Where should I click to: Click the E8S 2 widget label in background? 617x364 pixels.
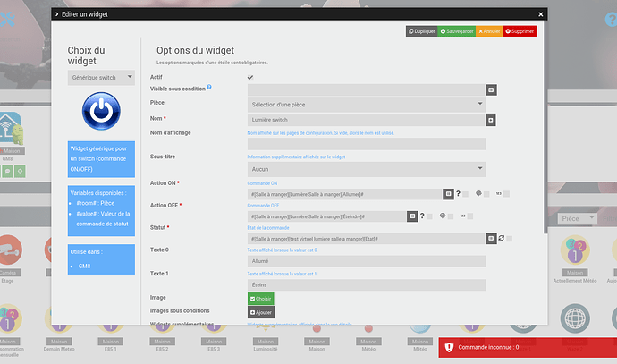click(x=162, y=349)
